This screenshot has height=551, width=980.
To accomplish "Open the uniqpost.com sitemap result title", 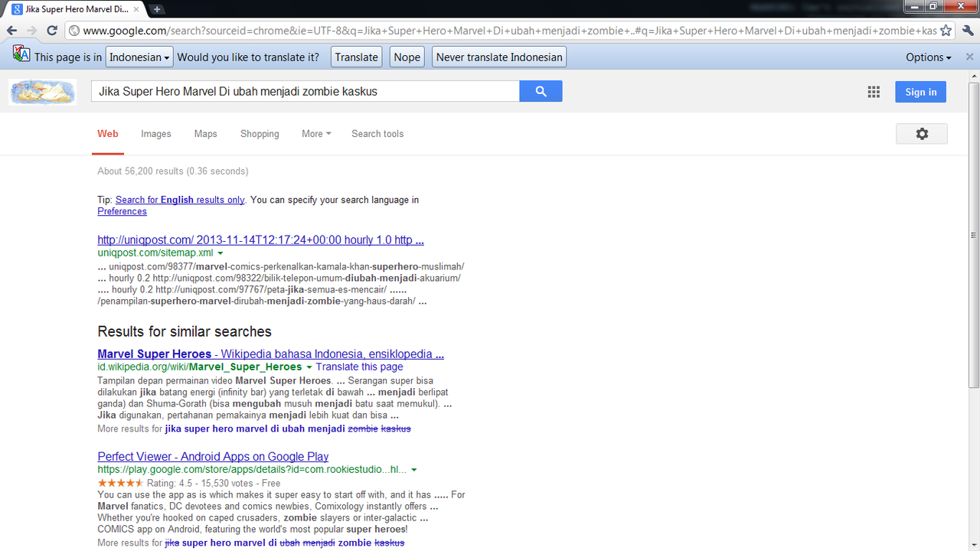I will (x=260, y=240).
